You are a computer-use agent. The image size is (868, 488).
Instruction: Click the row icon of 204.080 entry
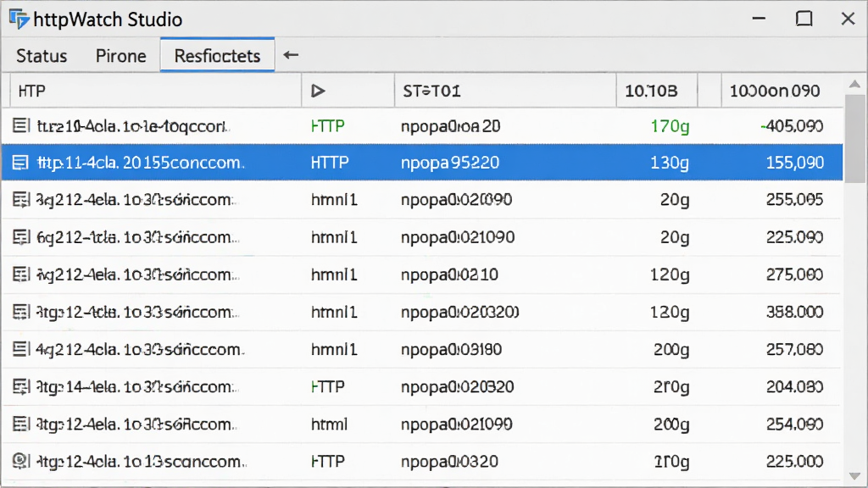pyautogui.click(x=21, y=386)
